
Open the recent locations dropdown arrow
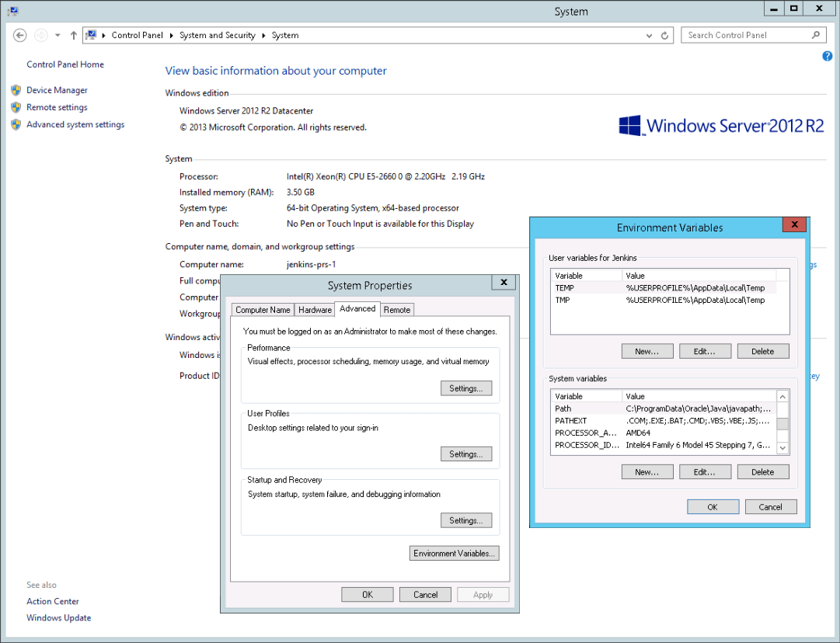coord(58,35)
